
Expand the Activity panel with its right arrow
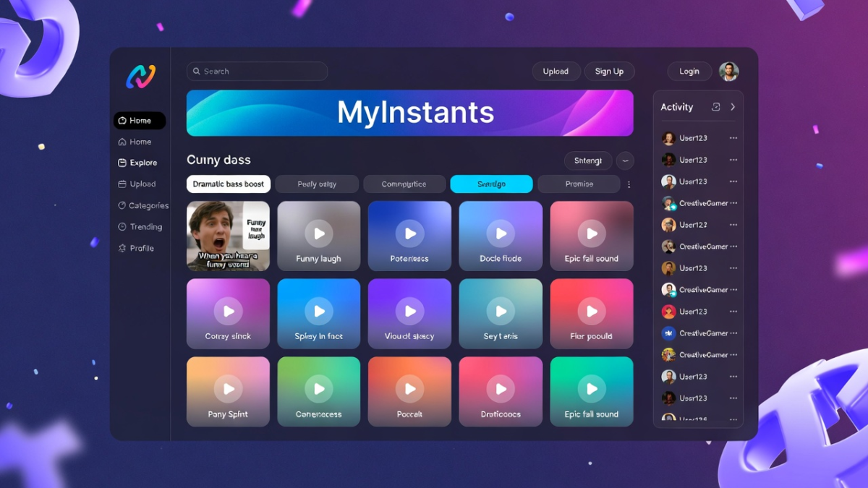(734, 106)
